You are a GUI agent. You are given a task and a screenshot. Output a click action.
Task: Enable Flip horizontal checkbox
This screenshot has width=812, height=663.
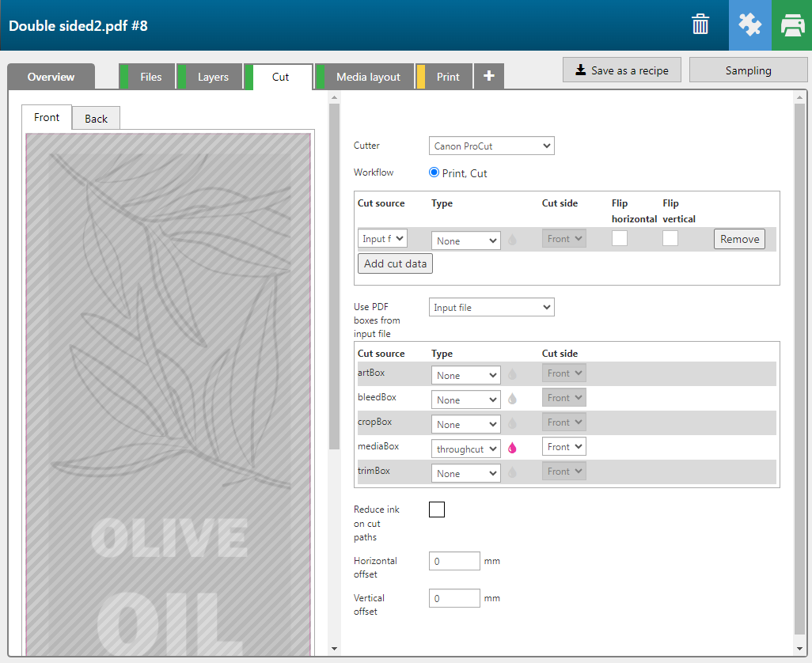click(x=620, y=238)
